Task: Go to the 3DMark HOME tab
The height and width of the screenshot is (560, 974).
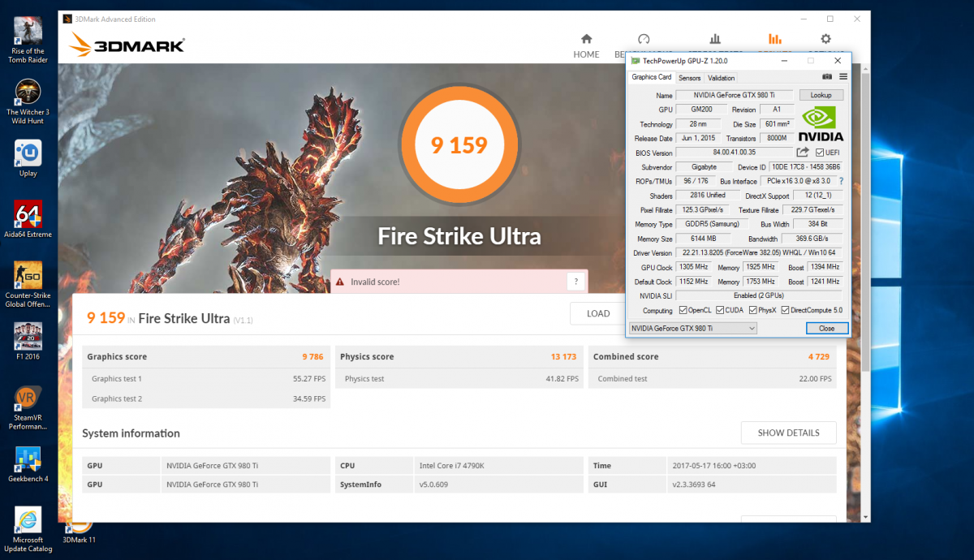Action: click(x=586, y=46)
